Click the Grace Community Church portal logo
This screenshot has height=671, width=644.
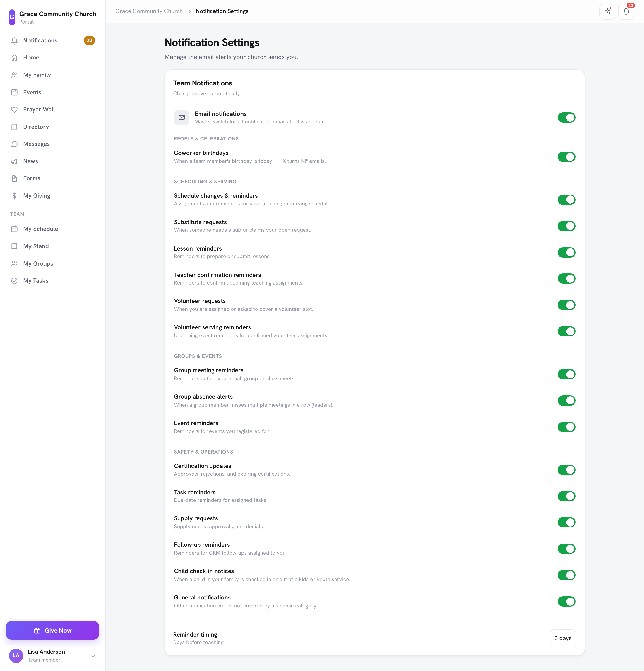pyautogui.click(x=12, y=17)
